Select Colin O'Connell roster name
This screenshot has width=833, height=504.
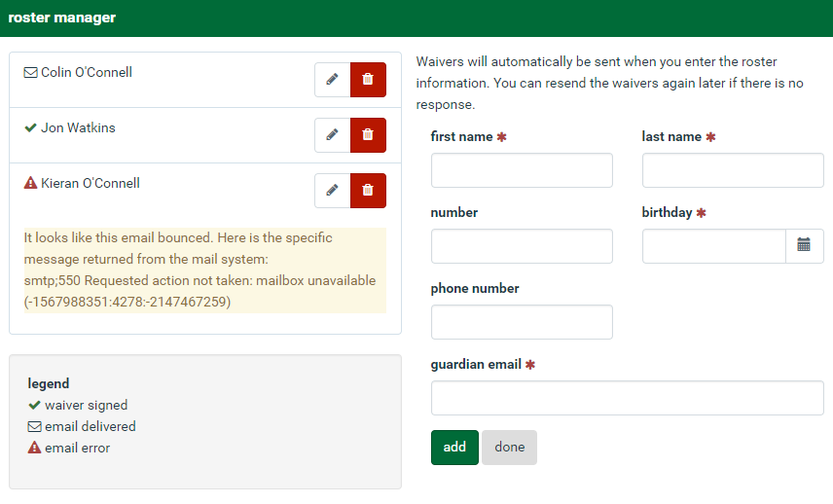(87, 72)
